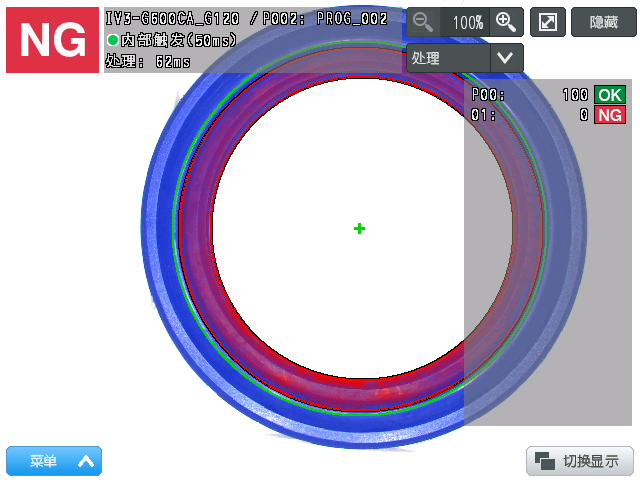Zoom out using the minus magnifier icon
Screen dimensions: 640x480
click(423, 22)
